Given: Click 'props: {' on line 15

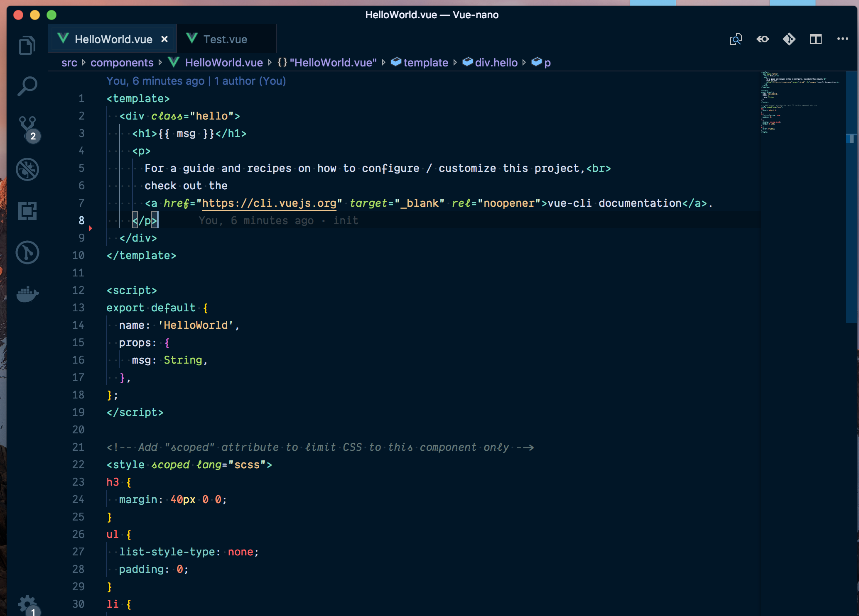Looking at the screenshot, I should [144, 342].
